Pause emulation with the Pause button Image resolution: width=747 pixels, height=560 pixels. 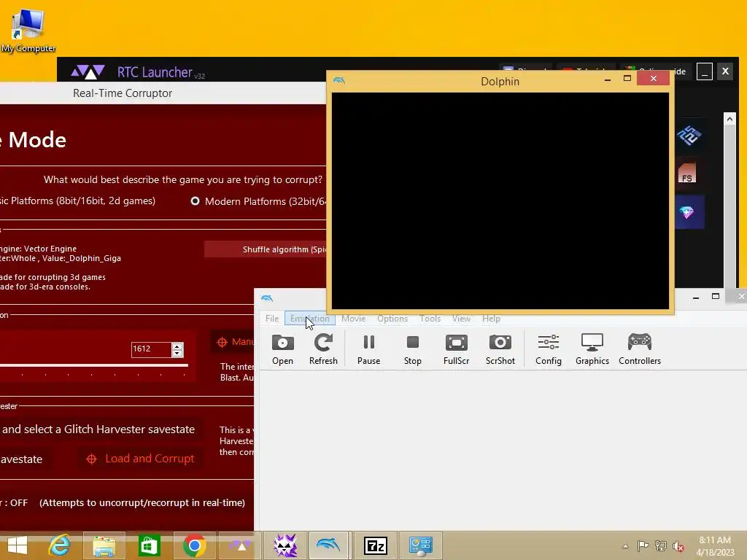[368, 349]
